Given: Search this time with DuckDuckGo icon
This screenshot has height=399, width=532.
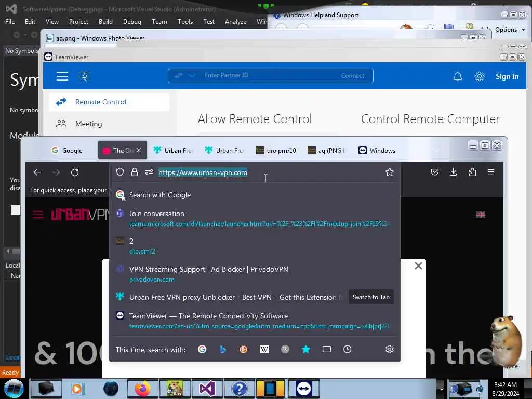Looking at the screenshot, I should coord(243,349).
